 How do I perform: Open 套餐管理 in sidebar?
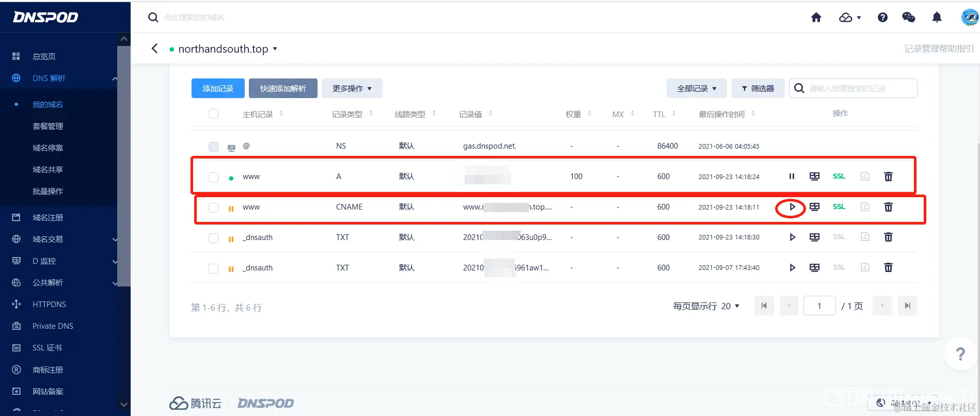coord(48,126)
